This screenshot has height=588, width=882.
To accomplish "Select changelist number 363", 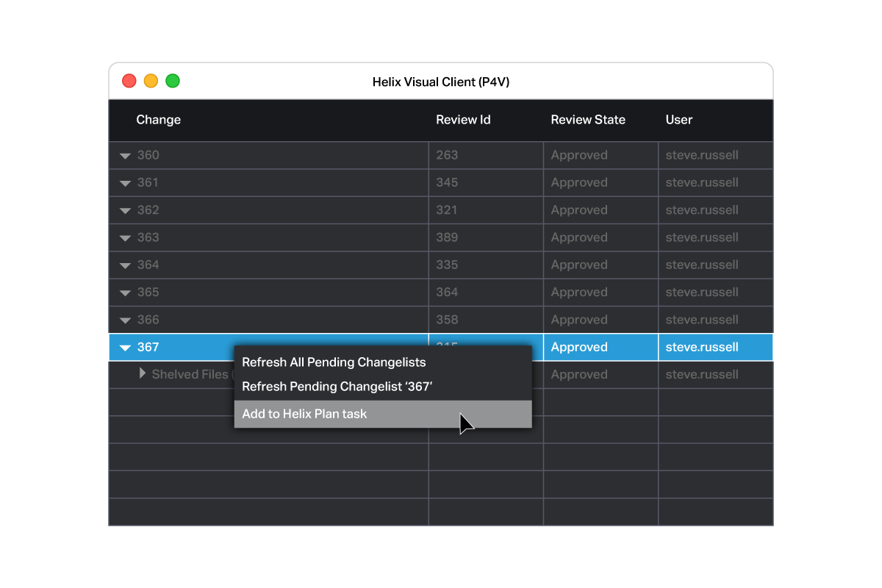I will click(148, 237).
